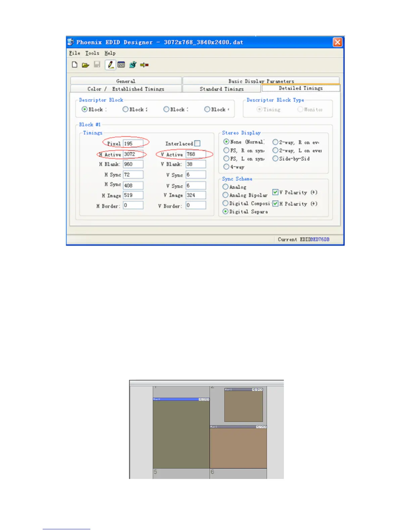The image size is (411, 532).
Task: Click the V Active field showing 768
Action: (196, 154)
